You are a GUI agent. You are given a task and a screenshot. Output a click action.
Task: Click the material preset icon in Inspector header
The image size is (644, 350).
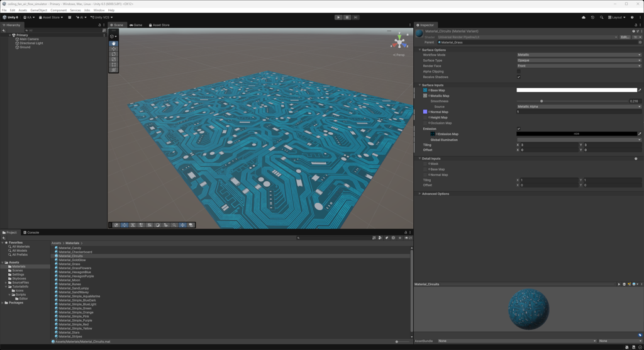click(x=638, y=31)
